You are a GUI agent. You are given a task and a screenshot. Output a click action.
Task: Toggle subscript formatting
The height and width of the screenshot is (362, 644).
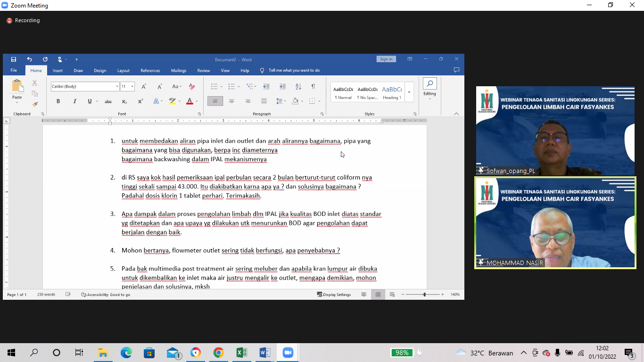pyautogui.click(x=124, y=101)
